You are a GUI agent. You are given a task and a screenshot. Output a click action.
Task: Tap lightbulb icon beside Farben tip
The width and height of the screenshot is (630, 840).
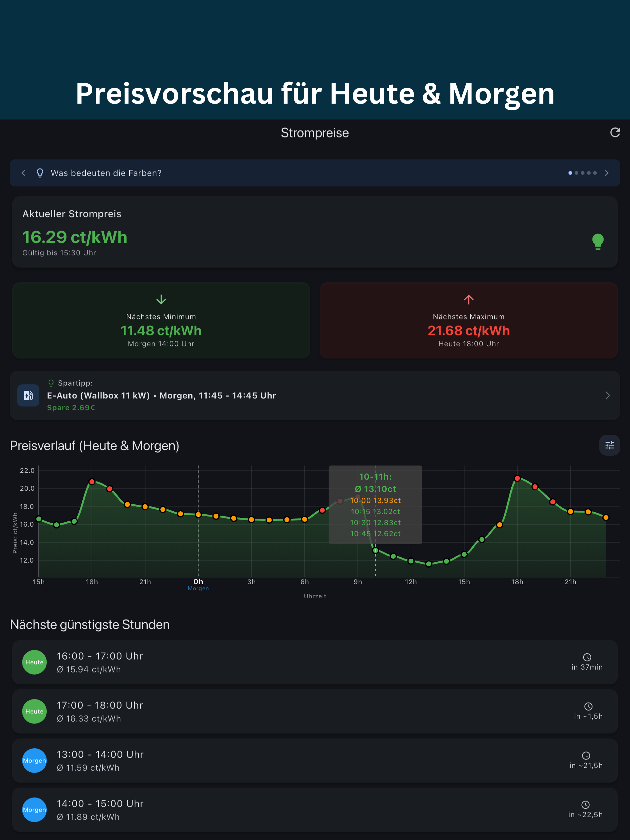(40, 173)
